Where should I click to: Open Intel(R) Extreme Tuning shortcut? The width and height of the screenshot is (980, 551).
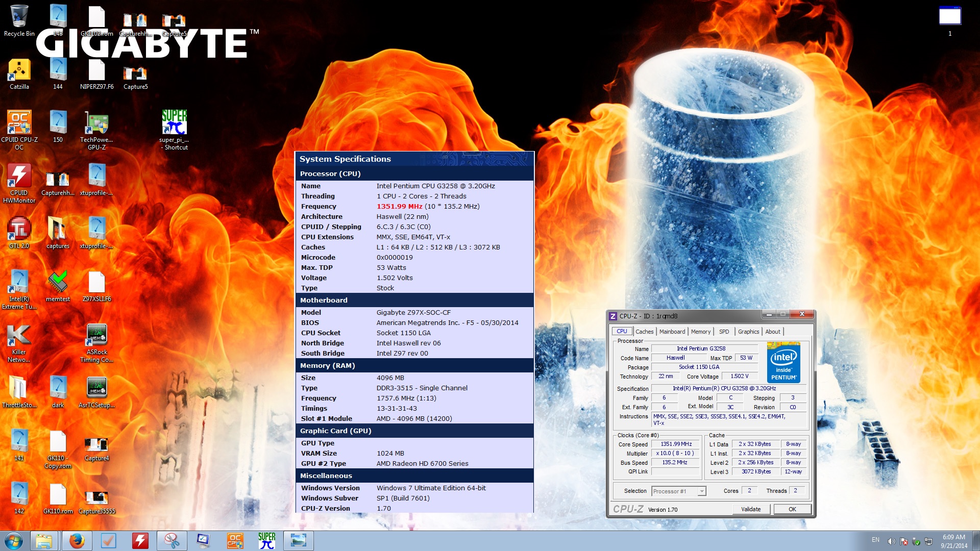(19, 289)
